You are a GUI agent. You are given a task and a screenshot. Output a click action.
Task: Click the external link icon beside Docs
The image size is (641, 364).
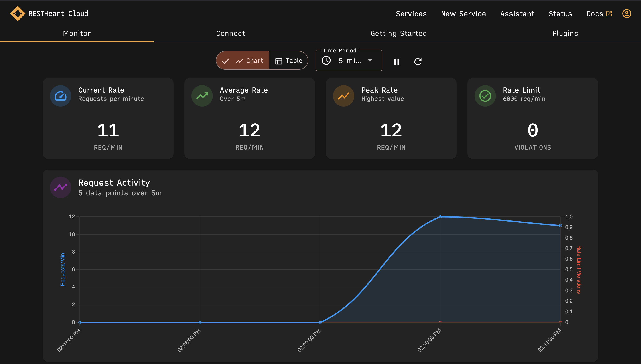(x=609, y=14)
